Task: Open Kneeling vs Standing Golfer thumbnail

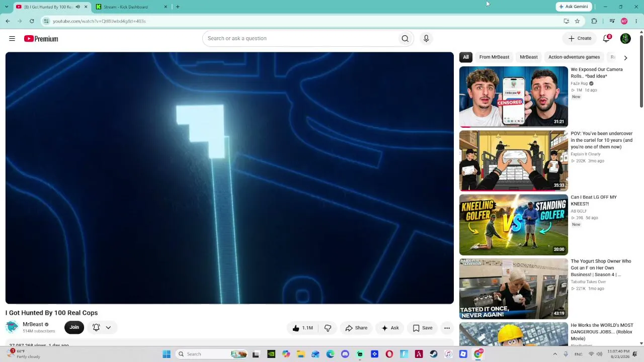Action: click(x=514, y=224)
